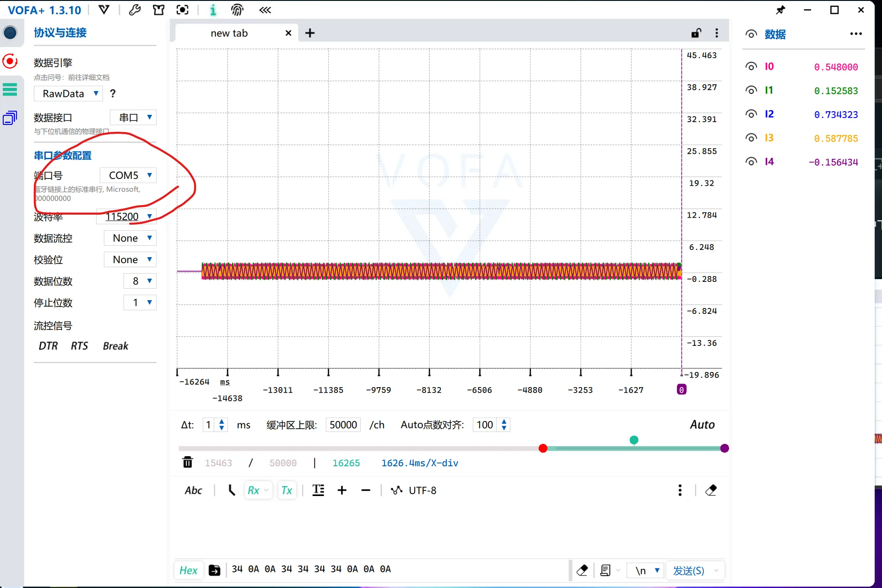Screen dimensions: 882x588
Task: Open the info icon in title bar
Action: coord(213,10)
